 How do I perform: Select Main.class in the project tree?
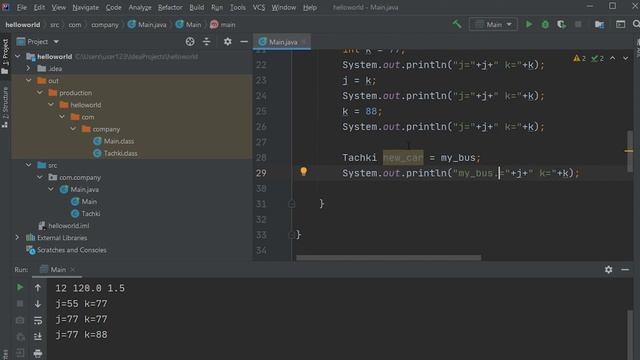pyautogui.click(x=119, y=141)
